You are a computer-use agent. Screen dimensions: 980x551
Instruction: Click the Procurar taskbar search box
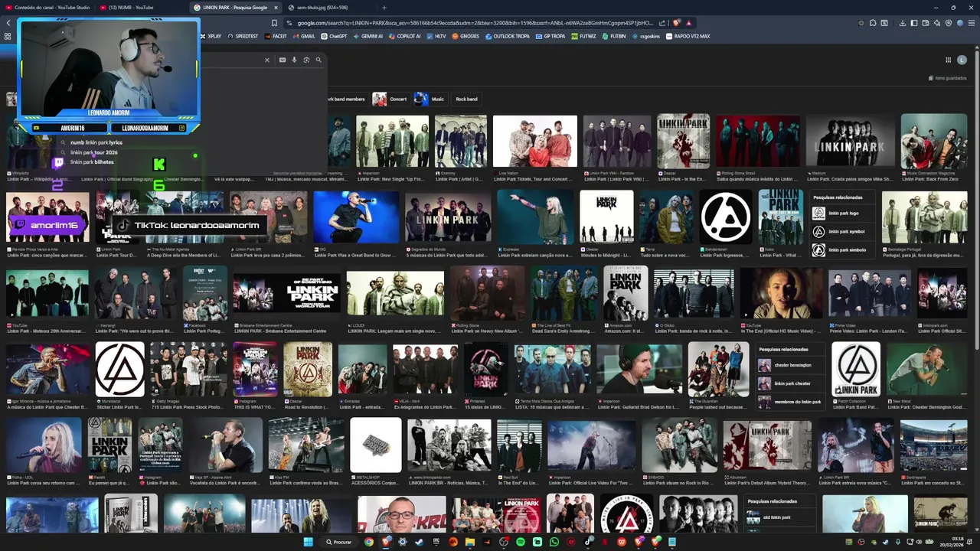pos(339,542)
